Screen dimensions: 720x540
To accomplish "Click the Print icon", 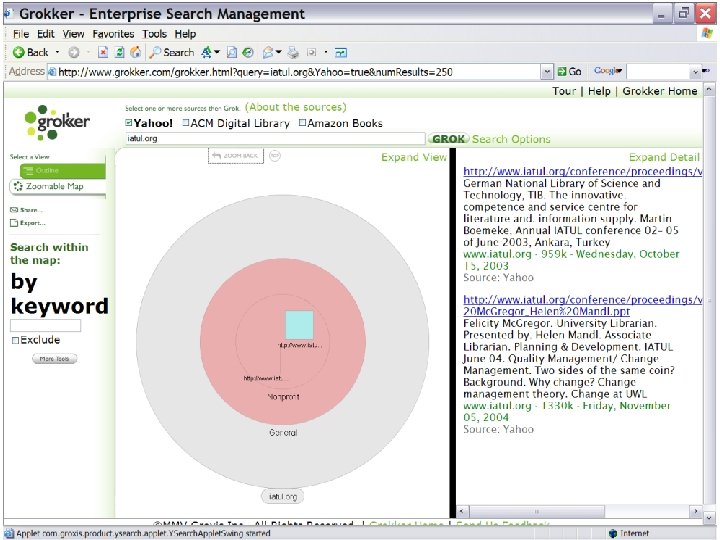I will coord(293,53).
